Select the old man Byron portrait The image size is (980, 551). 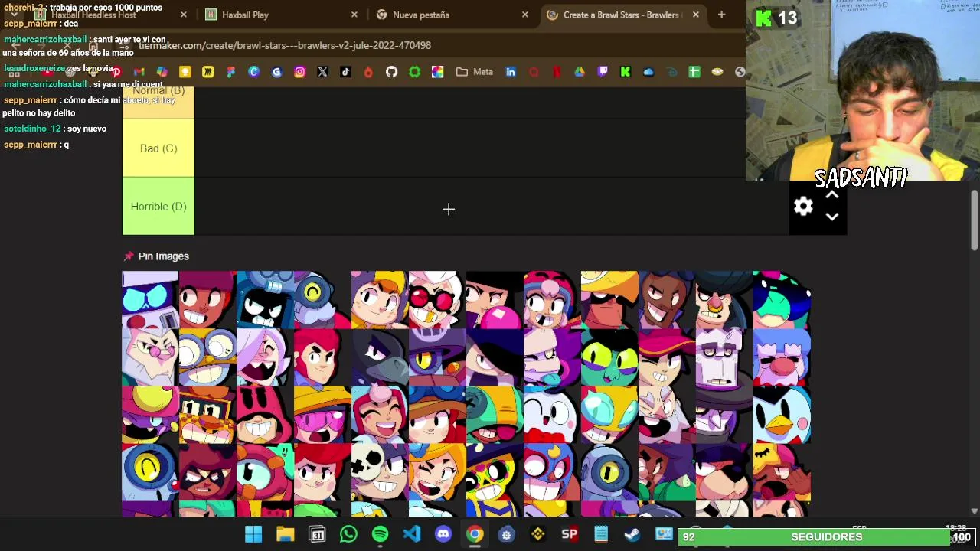(x=150, y=357)
